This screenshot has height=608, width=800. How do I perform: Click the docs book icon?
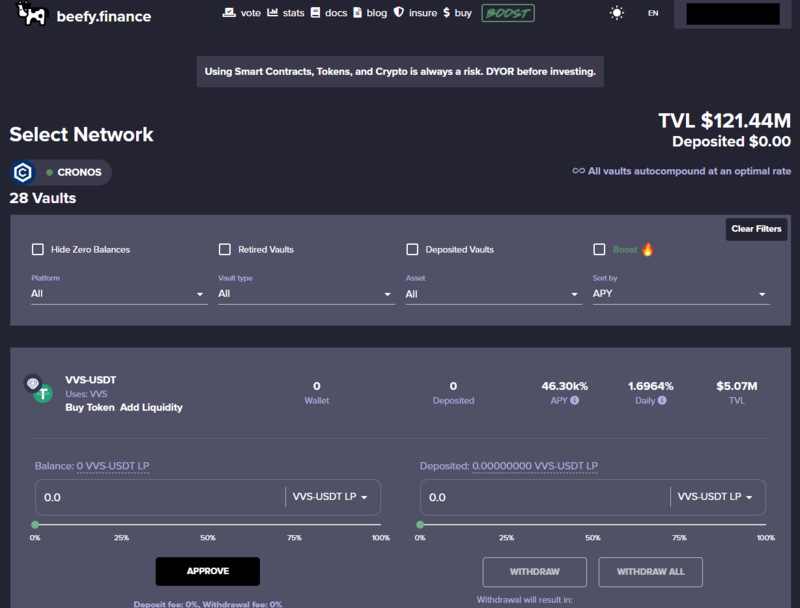[315, 12]
